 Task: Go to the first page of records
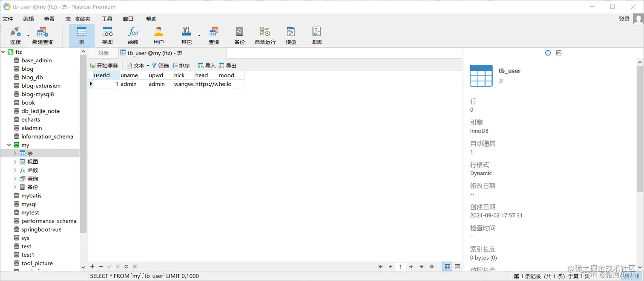pos(380,267)
